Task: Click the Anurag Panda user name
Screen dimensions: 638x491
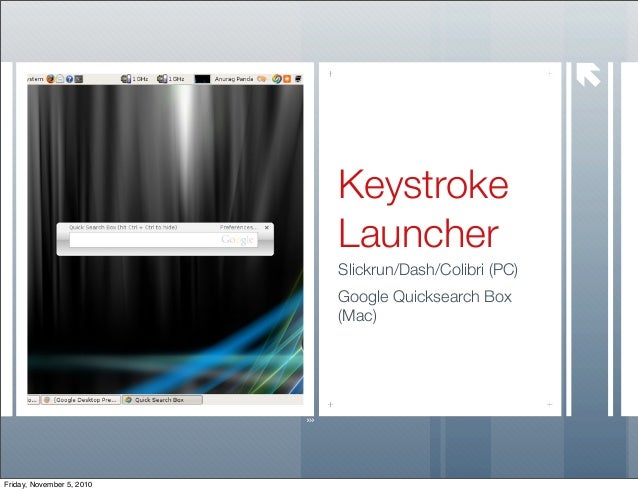Action: pyautogui.click(x=234, y=79)
